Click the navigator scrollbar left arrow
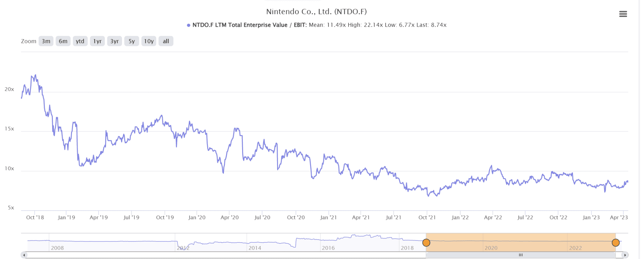 [x=24, y=255]
